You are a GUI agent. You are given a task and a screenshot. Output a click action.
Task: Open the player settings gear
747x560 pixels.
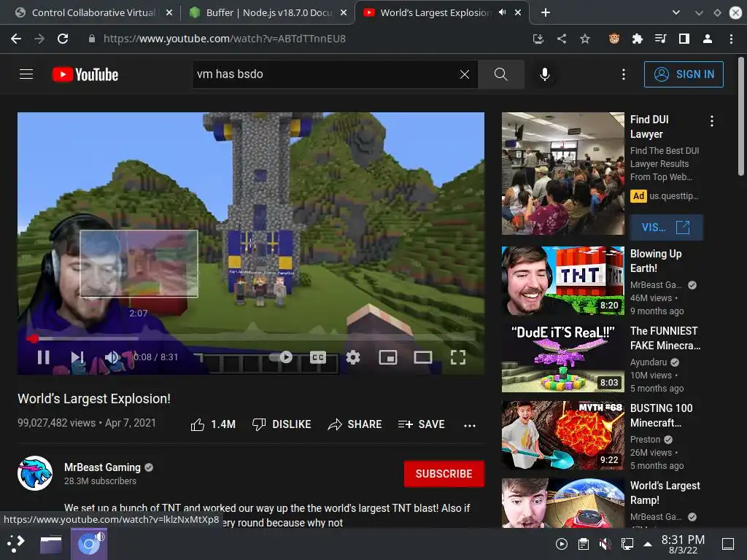point(353,357)
